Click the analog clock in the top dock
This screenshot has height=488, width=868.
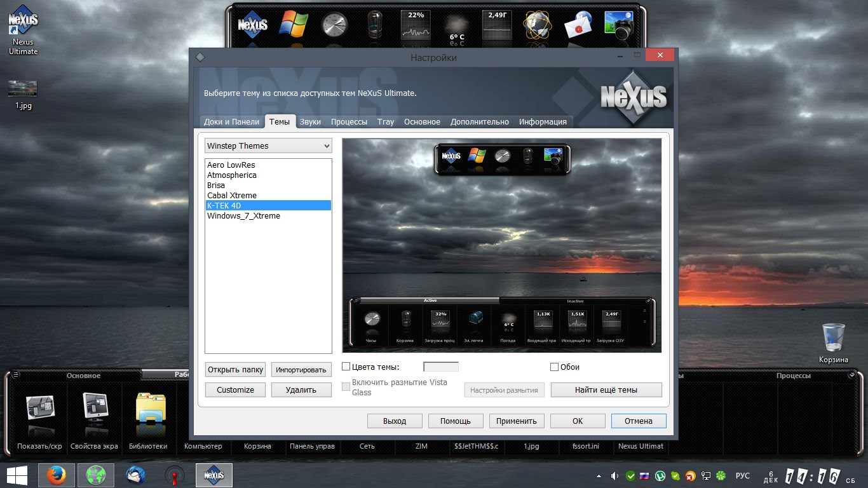335,25
